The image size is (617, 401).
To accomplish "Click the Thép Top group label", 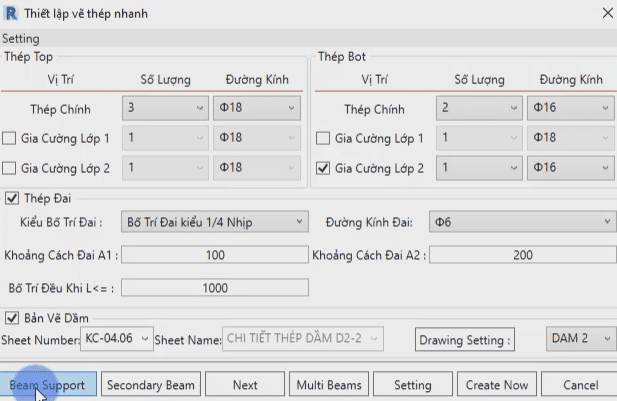I will [28, 57].
